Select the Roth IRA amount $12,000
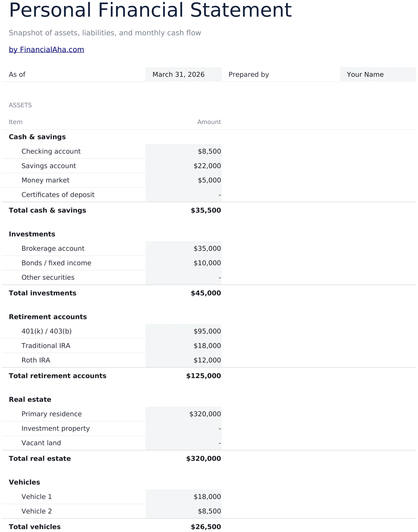418x532 pixels. (x=184, y=360)
